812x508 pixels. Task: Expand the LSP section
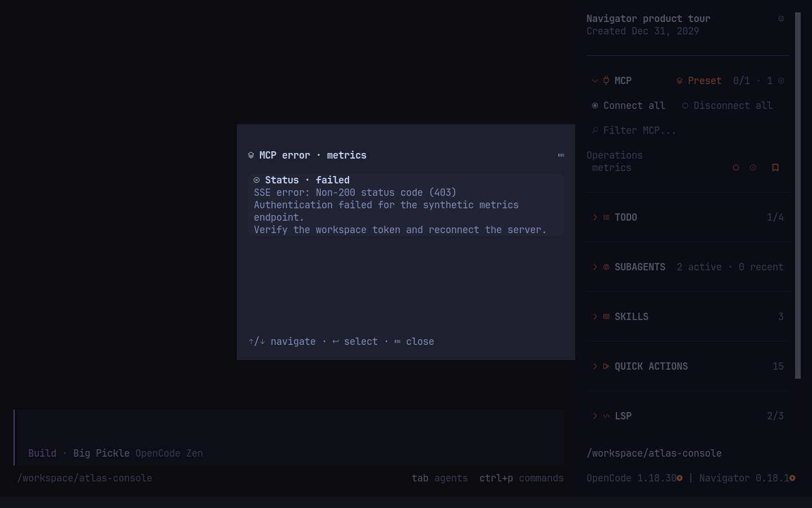(x=595, y=416)
